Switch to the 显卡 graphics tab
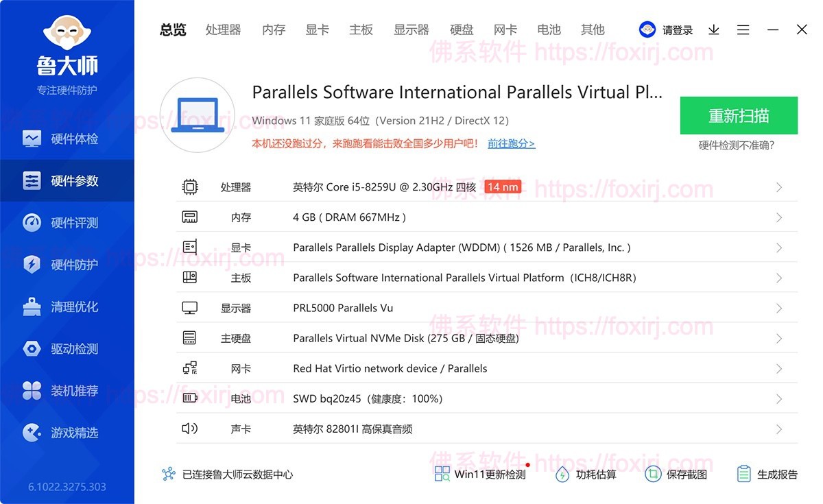 click(x=317, y=29)
